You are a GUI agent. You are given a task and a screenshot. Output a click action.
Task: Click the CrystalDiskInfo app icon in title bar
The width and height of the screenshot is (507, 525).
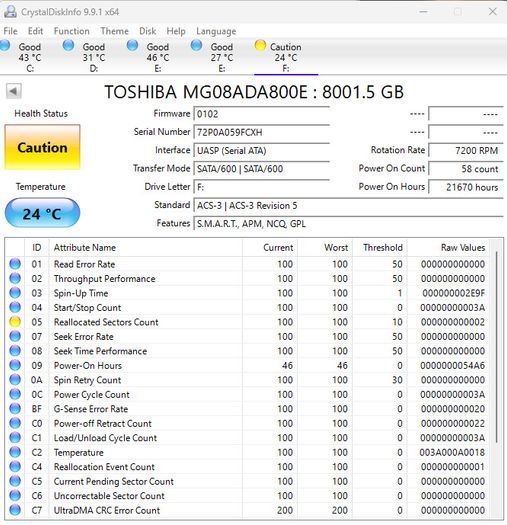click(x=10, y=12)
